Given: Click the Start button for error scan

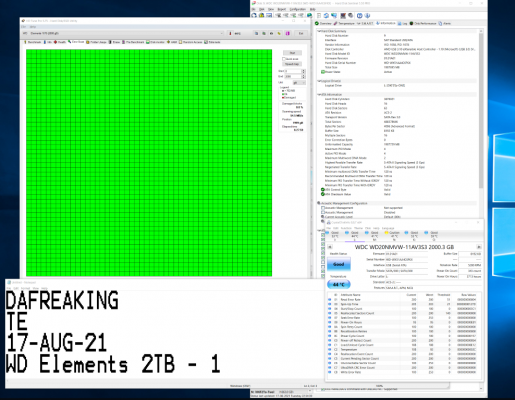Looking at the screenshot, I should click(292, 53).
